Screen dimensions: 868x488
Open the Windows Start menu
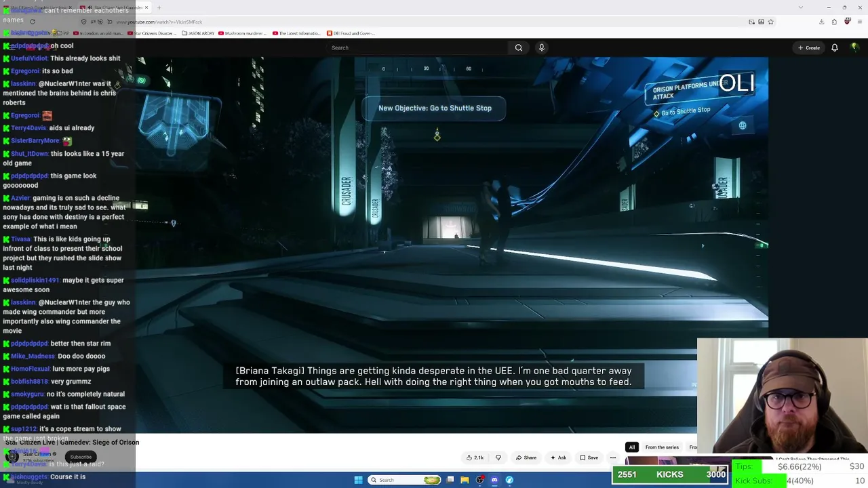358,480
